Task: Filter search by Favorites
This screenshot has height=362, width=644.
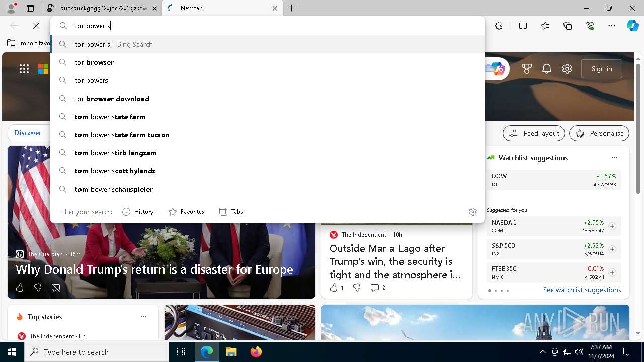Action: [186, 212]
